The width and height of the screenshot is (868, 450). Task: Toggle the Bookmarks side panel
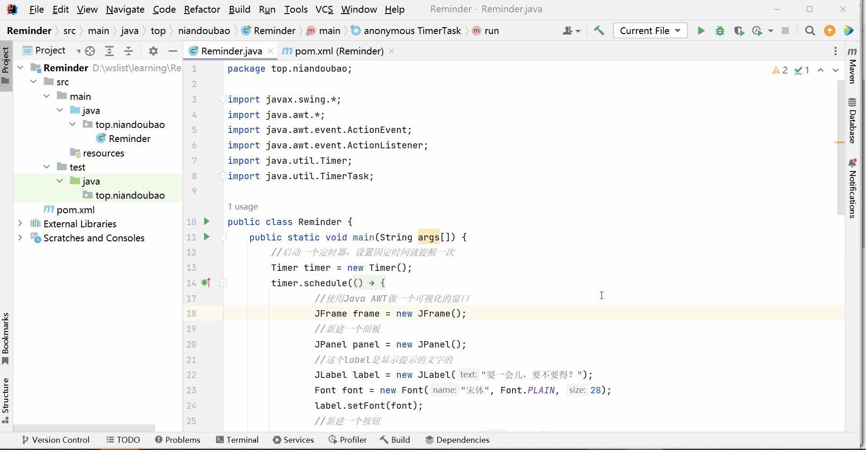5,338
